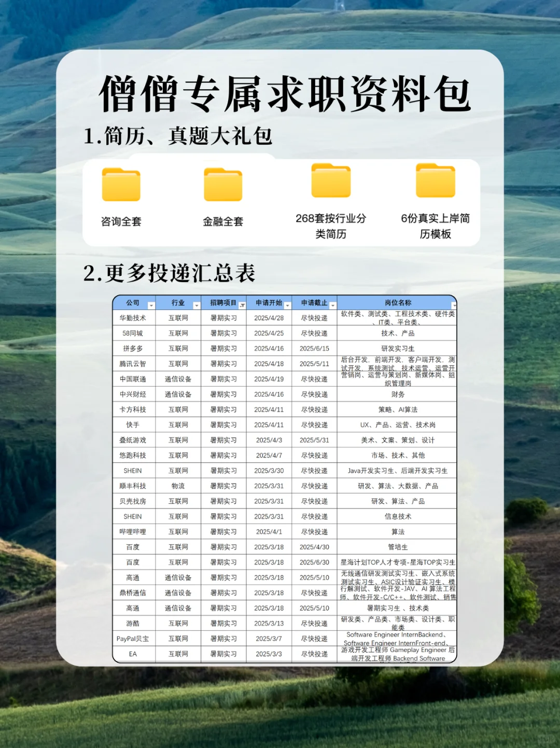This screenshot has height=748, width=560.
Task: Click the 2025/3/3 start date cell
Action: click(x=269, y=654)
